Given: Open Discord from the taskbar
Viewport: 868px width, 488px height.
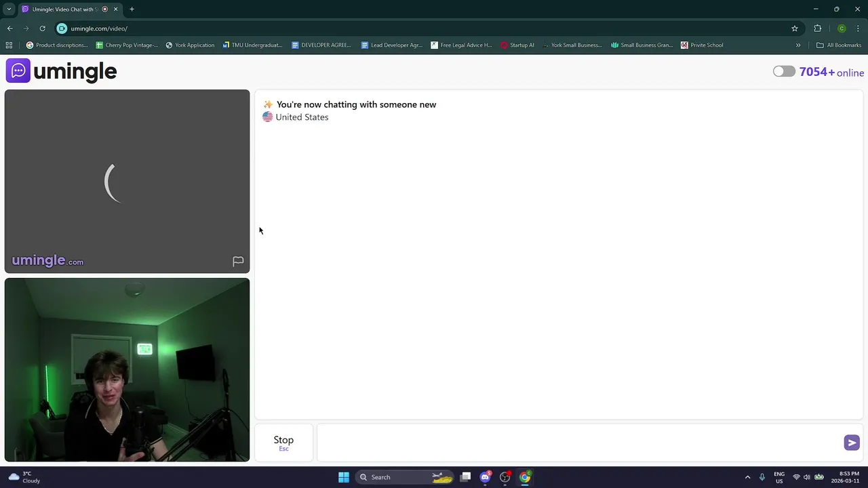Looking at the screenshot, I should pyautogui.click(x=485, y=477).
